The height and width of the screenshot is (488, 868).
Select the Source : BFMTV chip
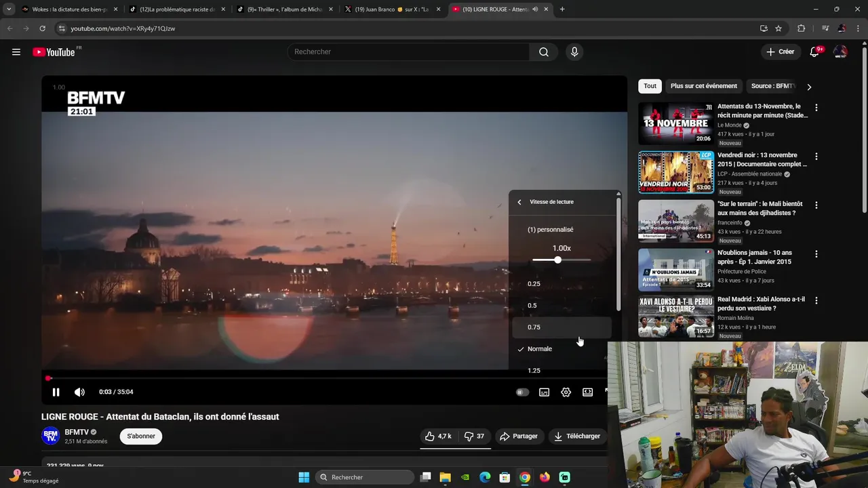773,86
